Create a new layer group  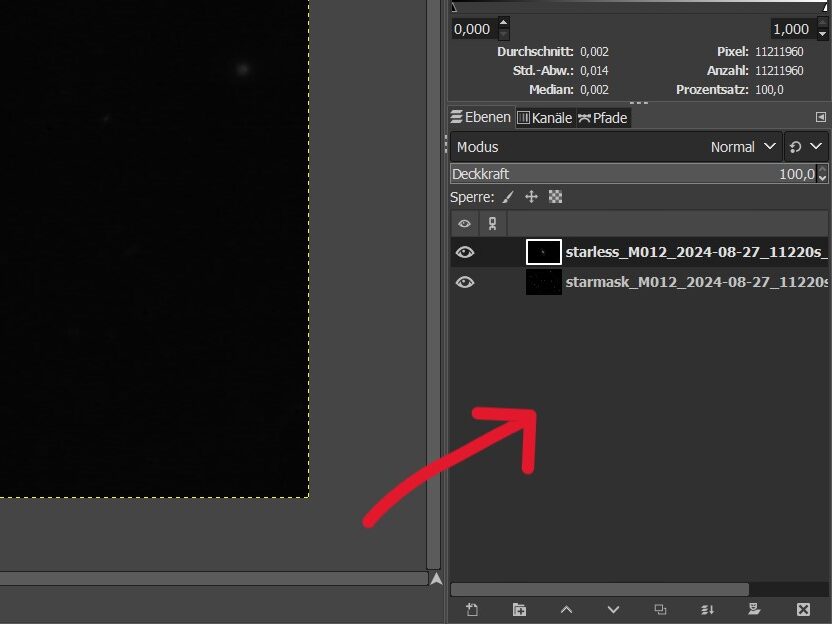click(519, 610)
